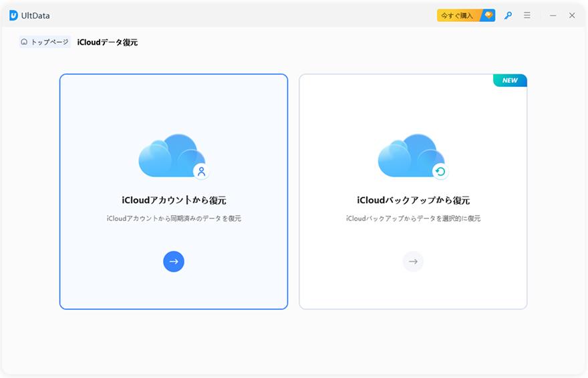The width and height of the screenshot is (588, 378).
Task: Click the cloud icon with user badge
Action: point(174,156)
